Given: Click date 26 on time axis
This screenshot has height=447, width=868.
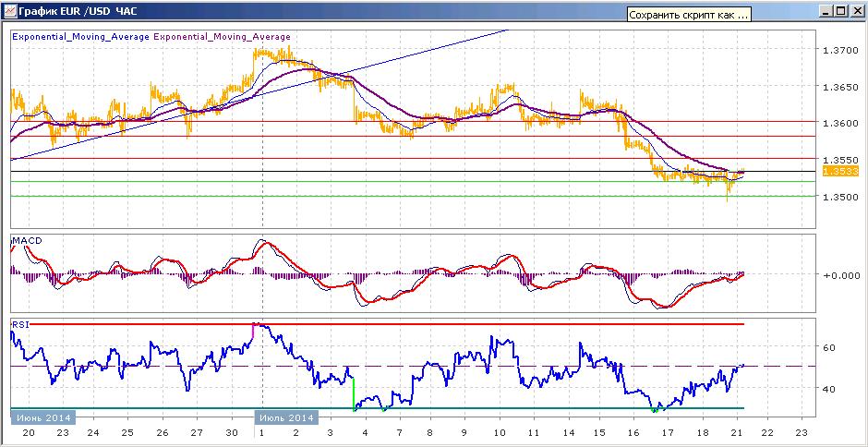Looking at the screenshot, I should point(163,432).
